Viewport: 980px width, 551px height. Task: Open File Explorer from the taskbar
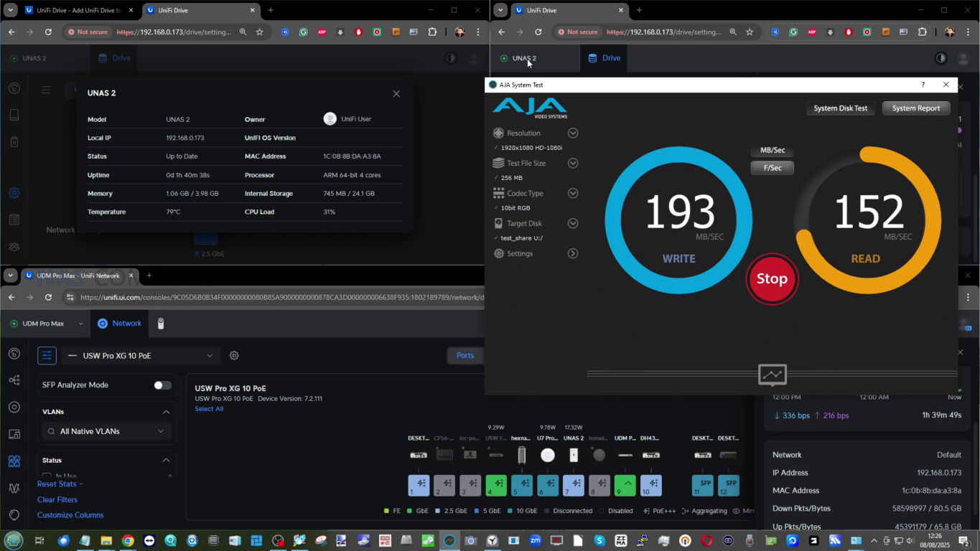point(106,541)
